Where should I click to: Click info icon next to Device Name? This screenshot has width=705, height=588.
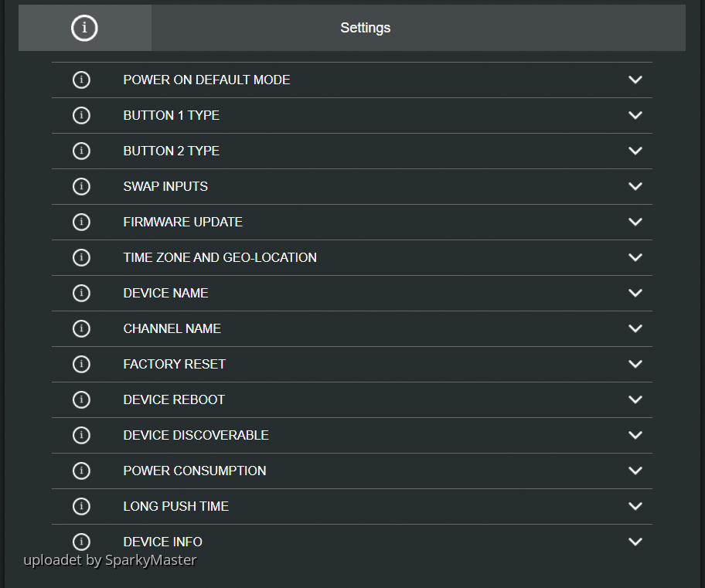[81, 293]
